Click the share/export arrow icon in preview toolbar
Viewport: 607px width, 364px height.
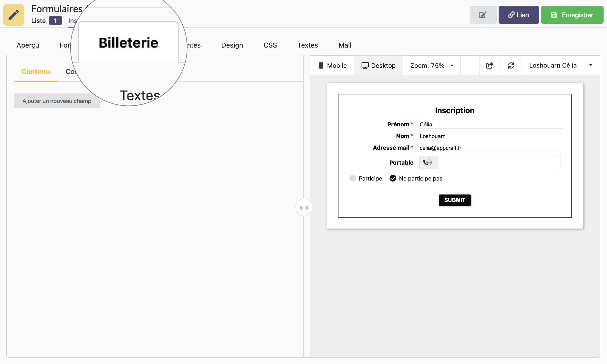[489, 65]
